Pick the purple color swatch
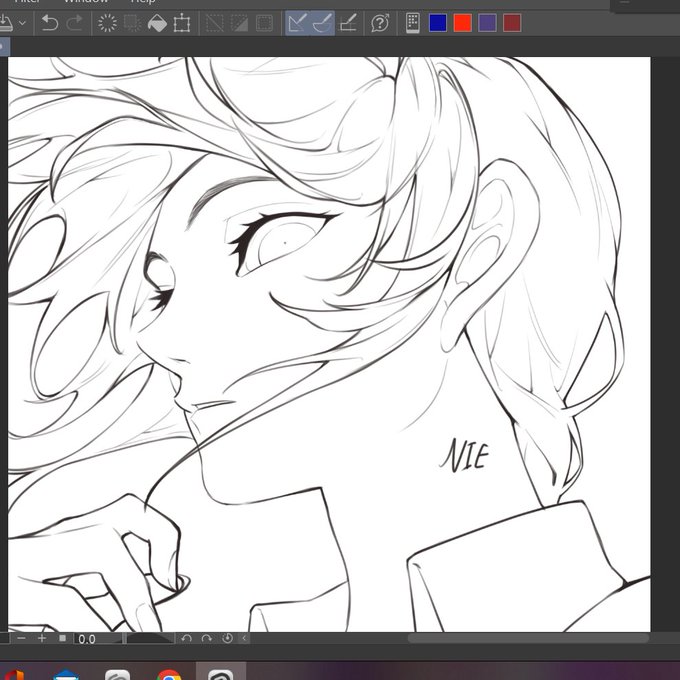The image size is (680, 680). click(487, 23)
